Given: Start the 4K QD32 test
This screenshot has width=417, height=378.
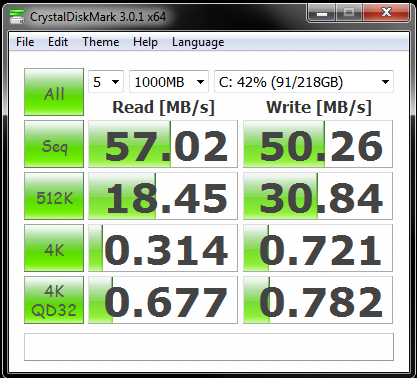Looking at the screenshot, I should [54, 300].
